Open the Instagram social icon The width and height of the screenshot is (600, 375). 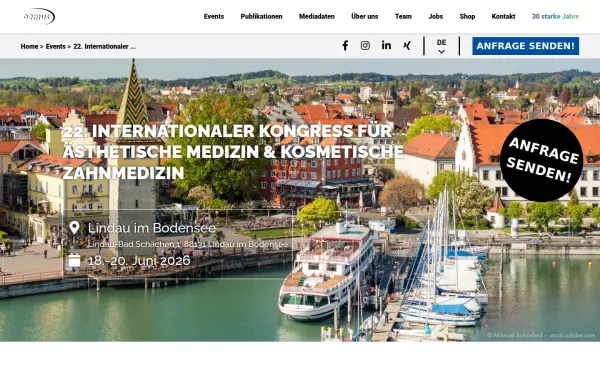(x=365, y=46)
